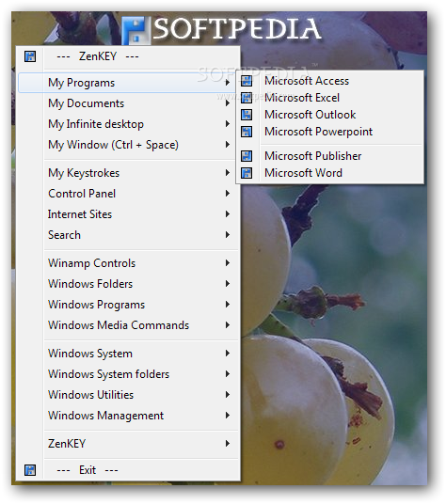
Task: Expand submenu arrow of Control Panel
Action: pyautogui.click(x=228, y=194)
